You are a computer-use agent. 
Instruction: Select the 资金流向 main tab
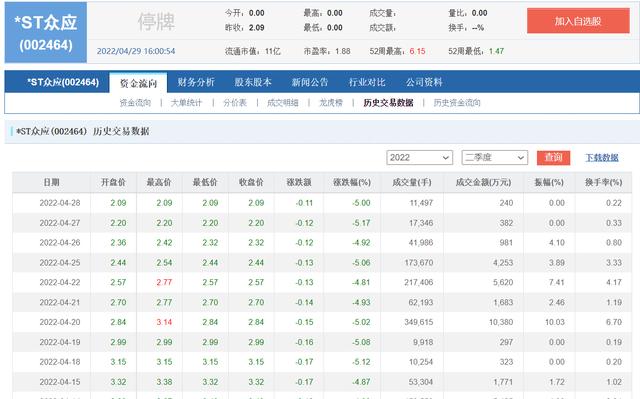138,83
